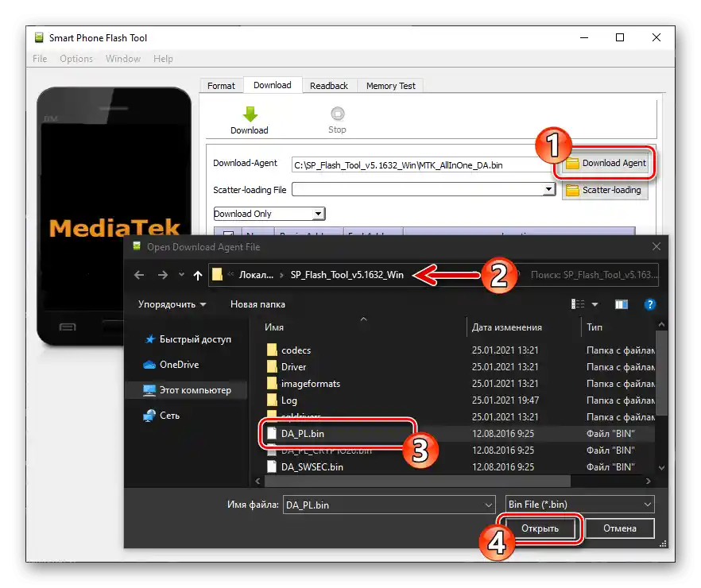Expand recent locations chevron in dialog

coord(181,274)
